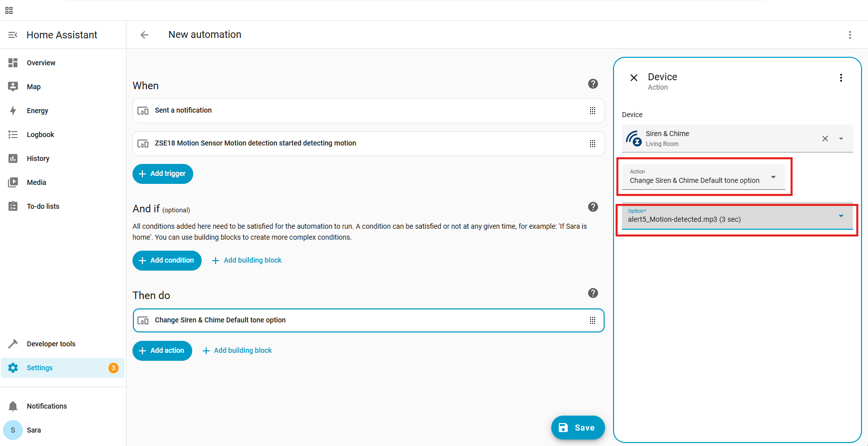
Task: Click the To-do clipboard icon
Action: 13,206
